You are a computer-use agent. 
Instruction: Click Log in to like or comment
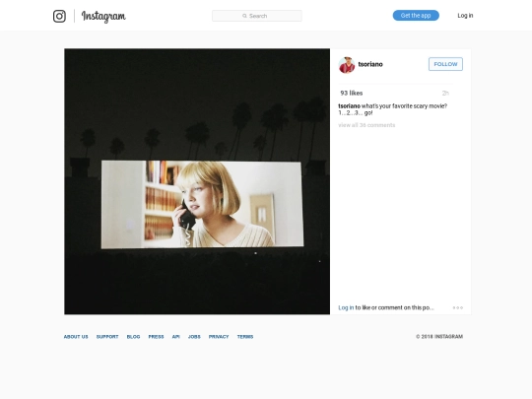click(x=346, y=307)
